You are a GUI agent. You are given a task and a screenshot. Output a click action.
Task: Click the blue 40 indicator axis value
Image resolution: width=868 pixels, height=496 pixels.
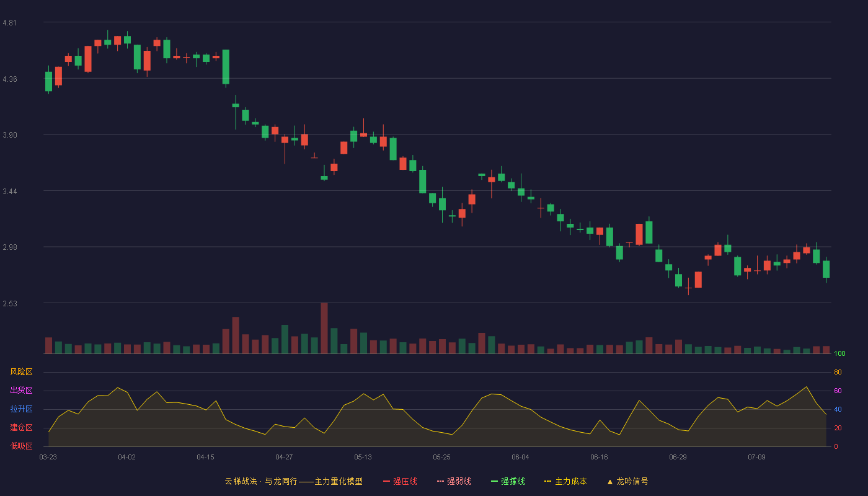coord(838,409)
